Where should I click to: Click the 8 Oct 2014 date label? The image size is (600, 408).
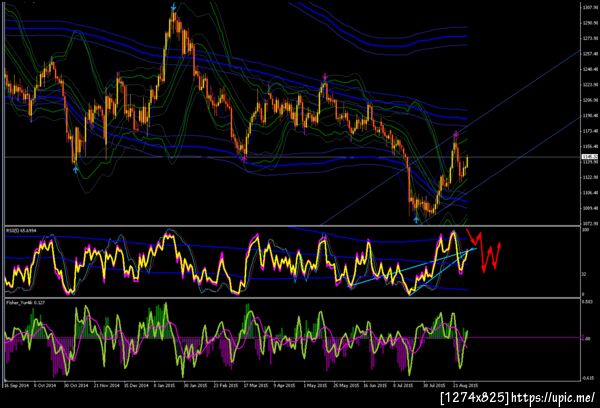[x=45, y=385]
